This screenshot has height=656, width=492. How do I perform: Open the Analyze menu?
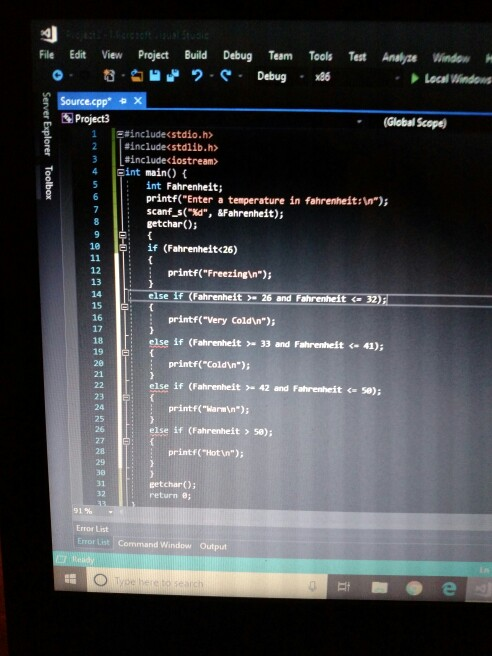click(399, 57)
